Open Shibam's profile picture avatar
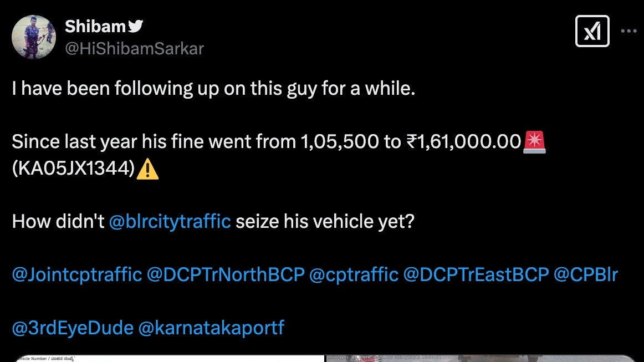Image resolution: width=644 pixels, height=362 pixels. click(x=34, y=37)
